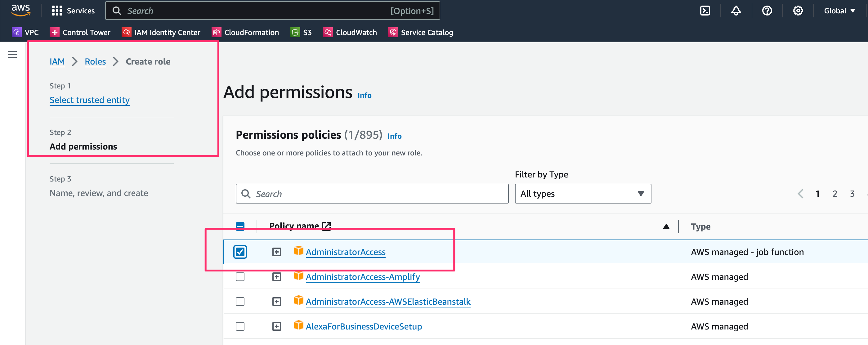This screenshot has height=345, width=868.
Task: Open the Global region dropdown
Action: [x=839, y=11]
